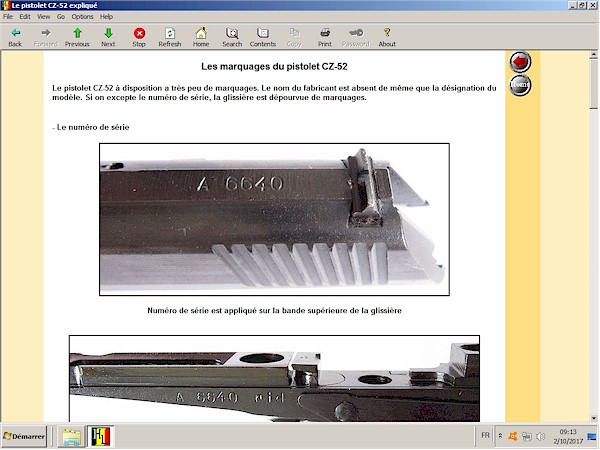Show hidden tray icons arrow
Image resolution: width=600 pixels, height=450 pixels.
(x=500, y=435)
